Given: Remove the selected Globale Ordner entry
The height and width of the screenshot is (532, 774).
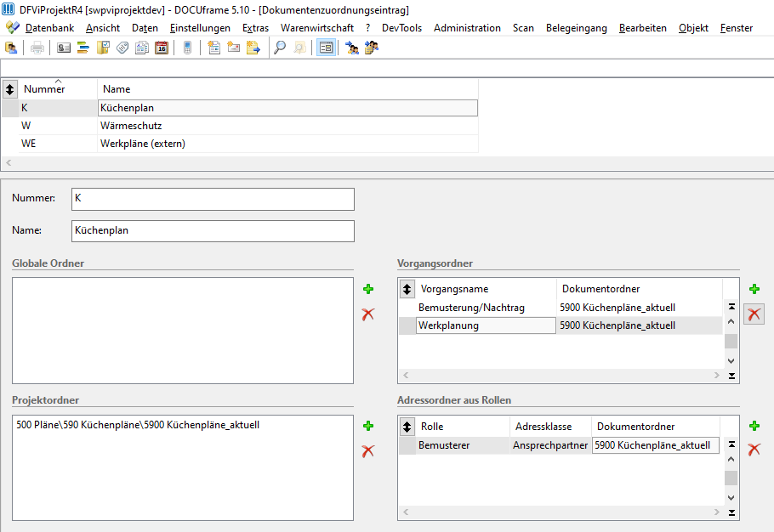Looking at the screenshot, I should pyautogui.click(x=368, y=314).
